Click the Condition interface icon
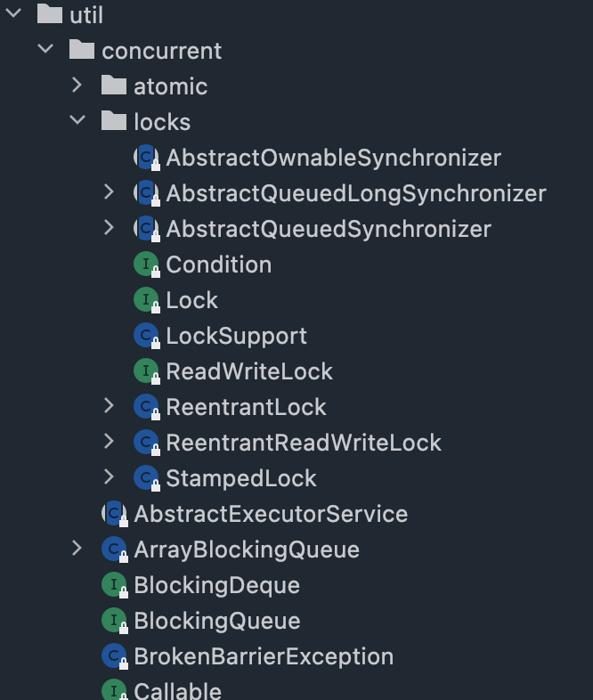Image resolution: width=593 pixels, height=700 pixels. [x=147, y=265]
